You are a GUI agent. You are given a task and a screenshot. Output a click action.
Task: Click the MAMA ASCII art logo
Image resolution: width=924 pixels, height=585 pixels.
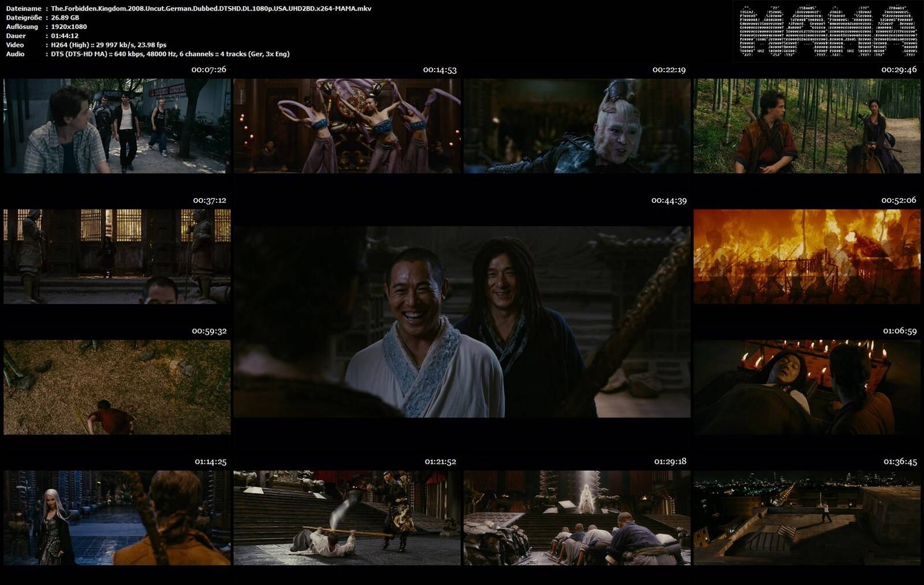point(828,31)
